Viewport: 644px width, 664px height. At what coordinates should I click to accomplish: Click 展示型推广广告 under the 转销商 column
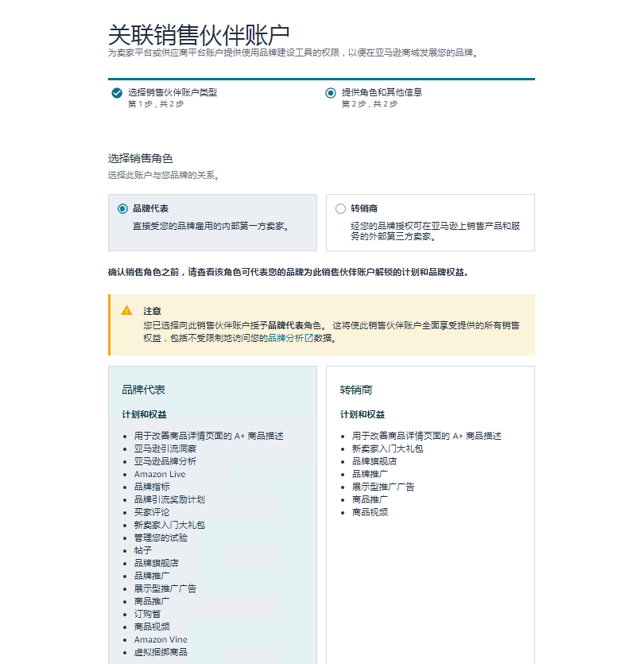(x=382, y=487)
